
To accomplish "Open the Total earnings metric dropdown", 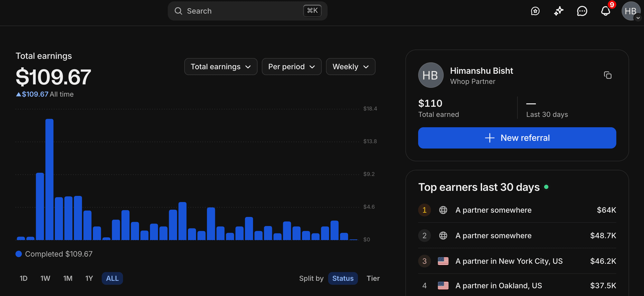I will point(221,67).
